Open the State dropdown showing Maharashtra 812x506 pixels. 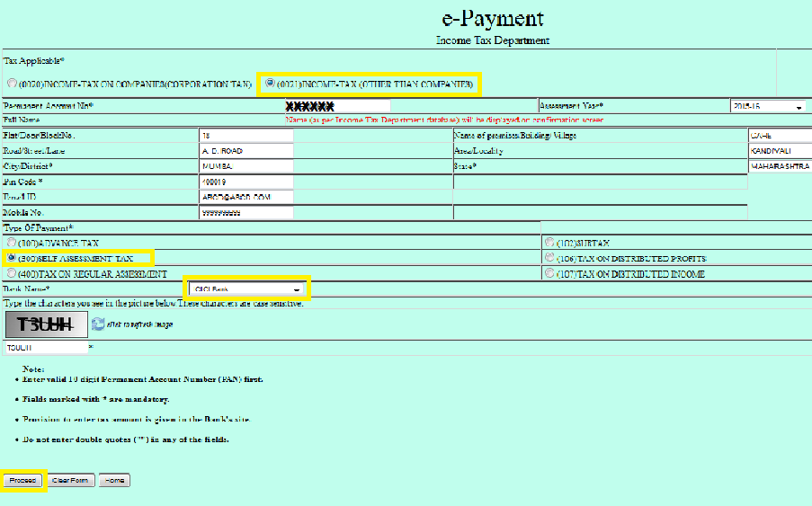(x=779, y=166)
